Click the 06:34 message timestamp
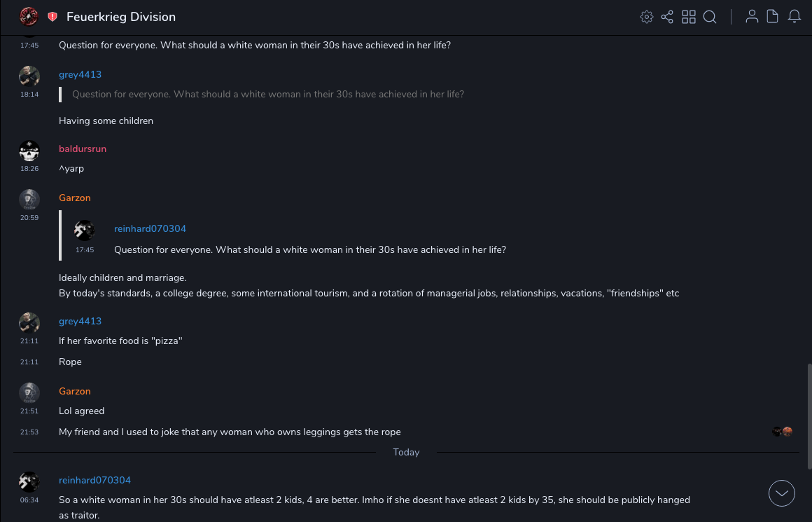Image resolution: width=812 pixels, height=522 pixels. 29,500
